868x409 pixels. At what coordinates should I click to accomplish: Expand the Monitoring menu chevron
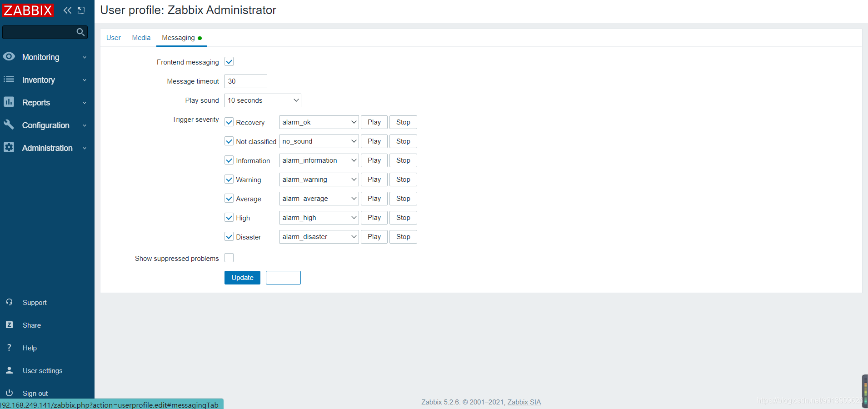click(85, 57)
